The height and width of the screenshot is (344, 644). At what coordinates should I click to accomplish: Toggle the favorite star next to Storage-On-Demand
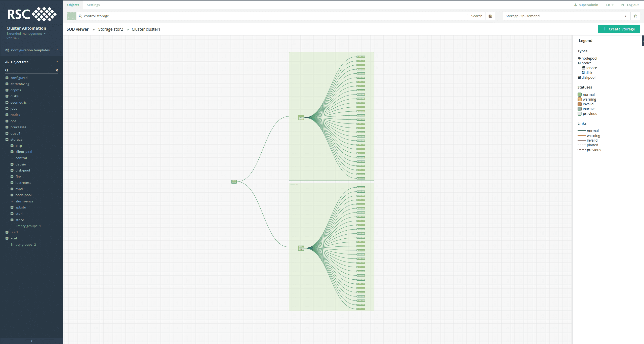pyautogui.click(x=635, y=16)
